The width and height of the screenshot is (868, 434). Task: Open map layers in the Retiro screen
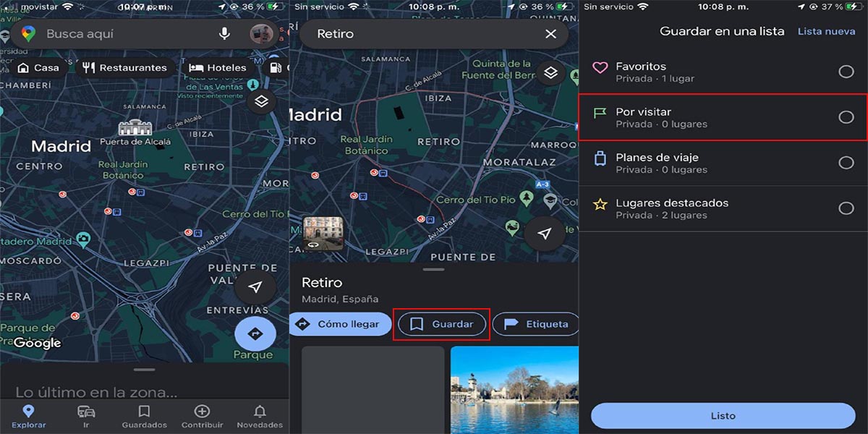point(551,72)
